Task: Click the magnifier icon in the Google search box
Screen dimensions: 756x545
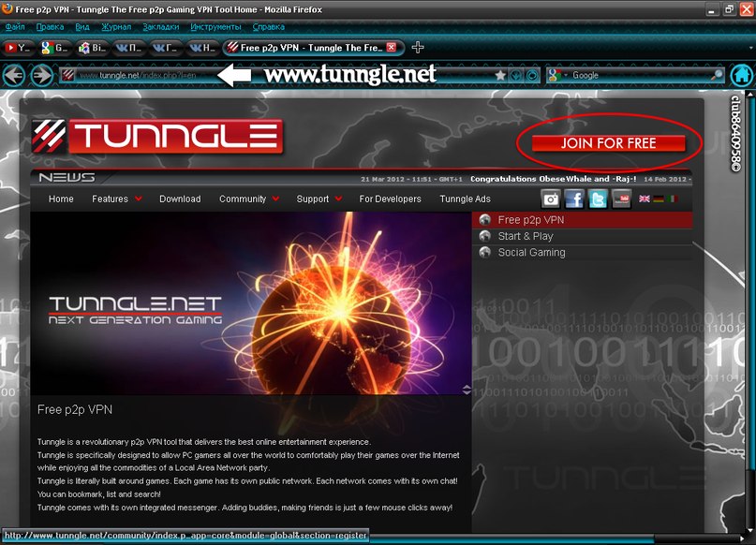Action: [x=718, y=75]
